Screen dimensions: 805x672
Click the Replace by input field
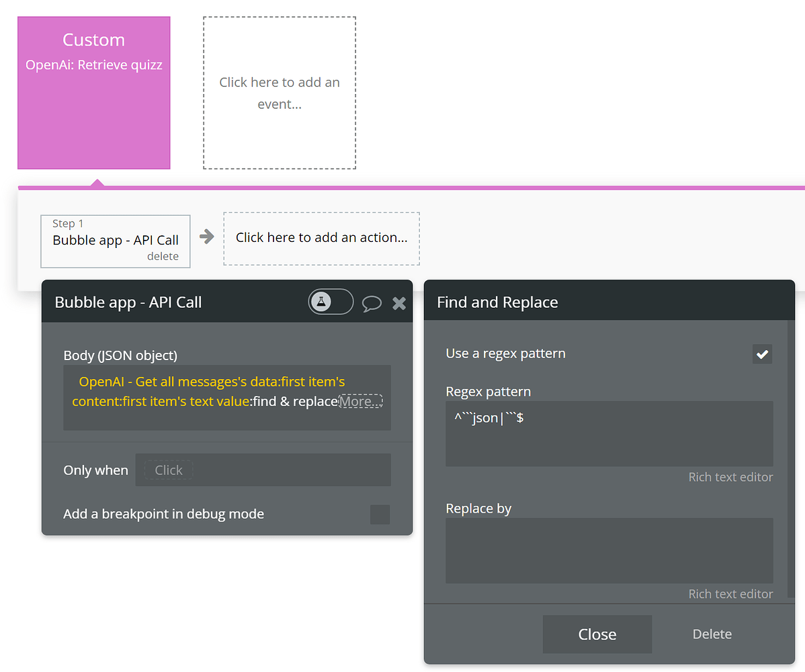[x=609, y=550]
